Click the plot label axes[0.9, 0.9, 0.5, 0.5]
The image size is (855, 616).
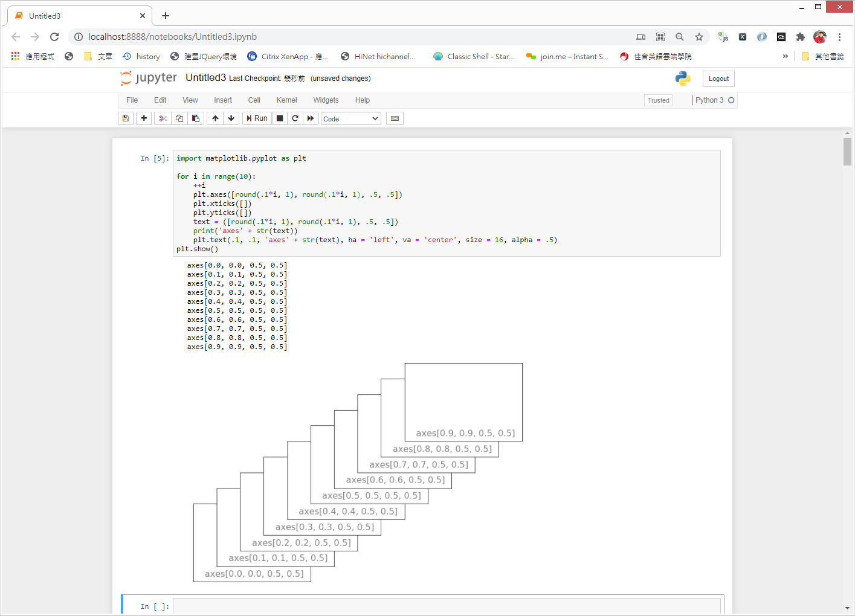coord(465,433)
